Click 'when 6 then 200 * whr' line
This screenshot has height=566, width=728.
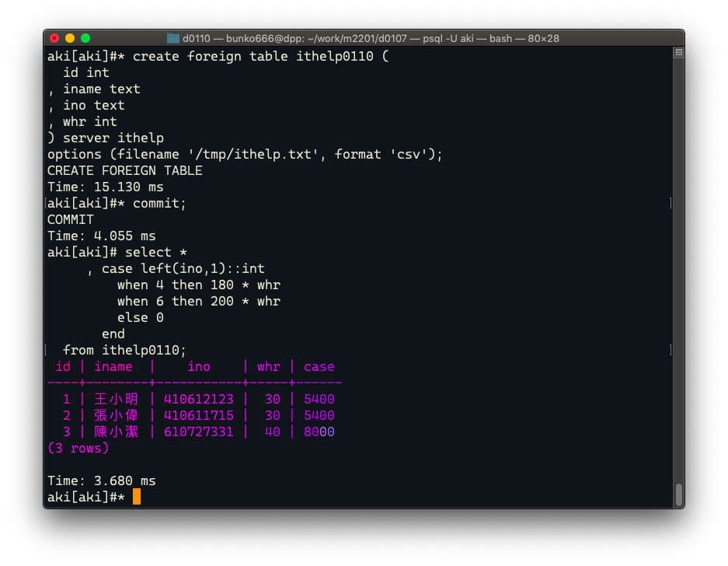tap(199, 301)
